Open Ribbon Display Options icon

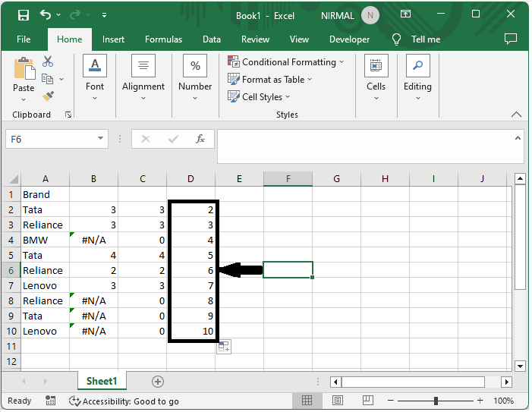405,14
